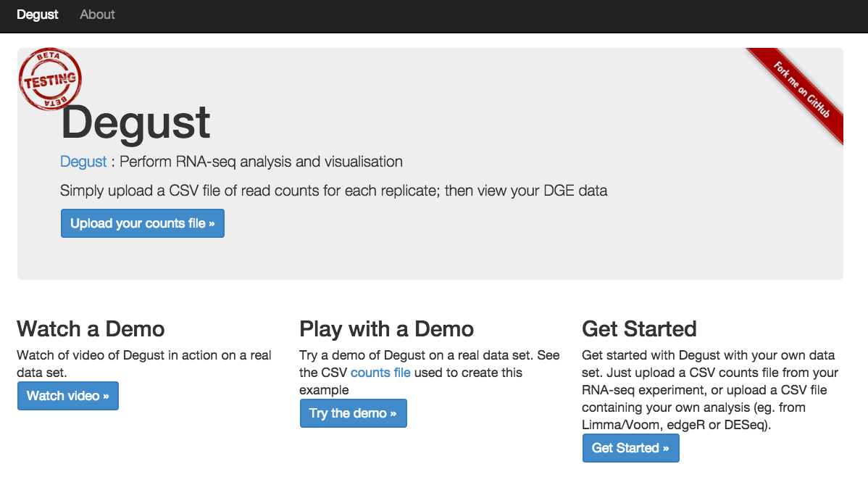Click the Watch video button

pyautogui.click(x=68, y=396)
